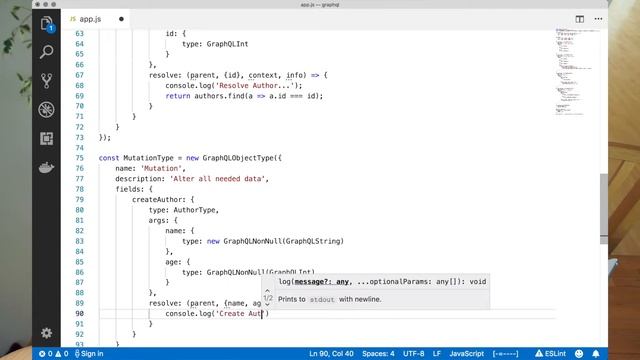This screenshot has height=360, width=640.
Task: Open Source Control view icon
Action: point(47,81)
